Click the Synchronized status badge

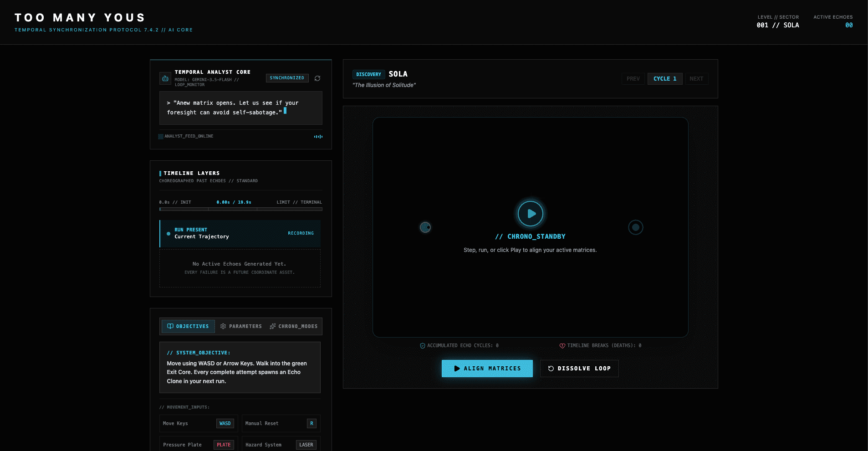click(287, 78)
